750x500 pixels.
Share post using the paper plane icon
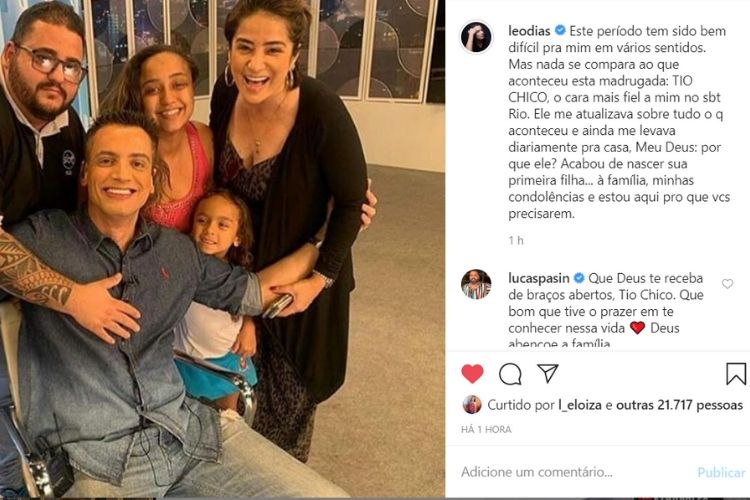(547, 373)
